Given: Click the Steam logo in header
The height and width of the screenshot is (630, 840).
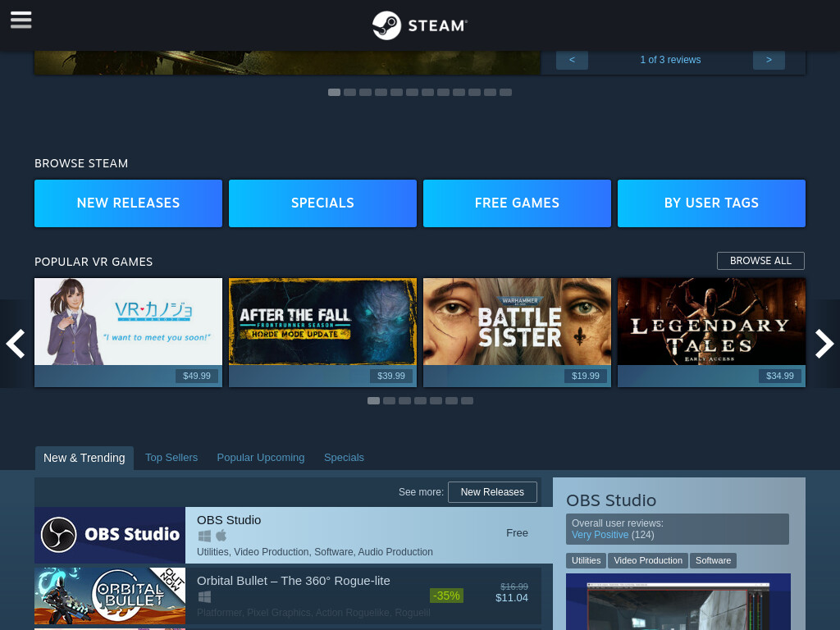Looking at the screenshot, I should pyautogui.click(x=420, y=25).
